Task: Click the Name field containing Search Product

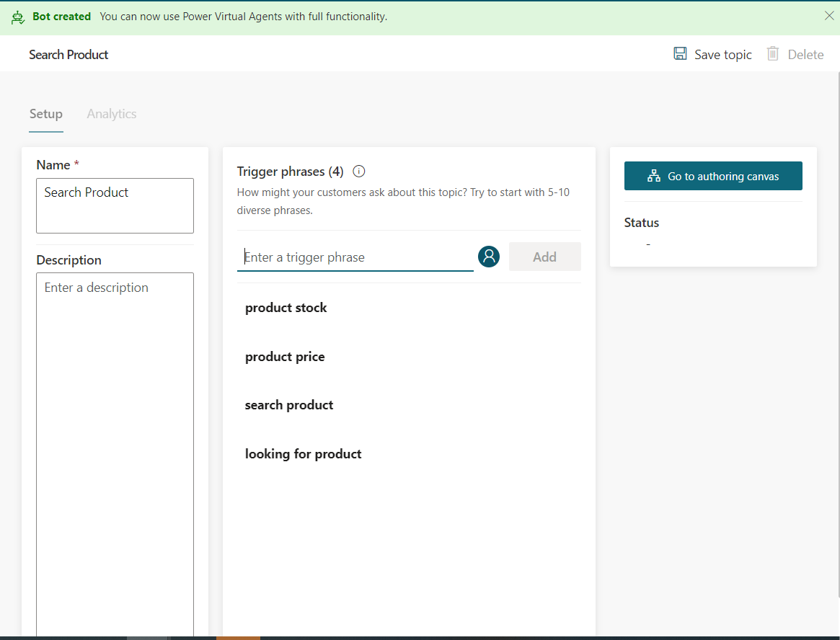Action: point(115,205)
